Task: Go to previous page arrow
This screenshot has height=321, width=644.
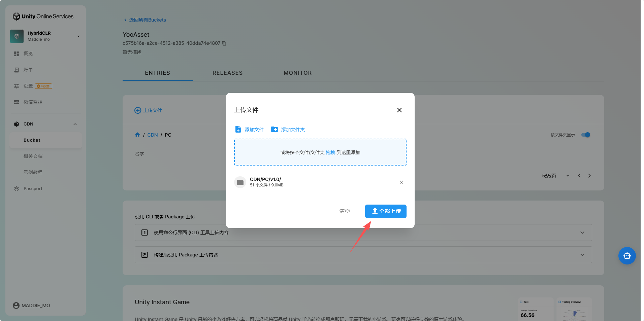Action: [x=579, y=176]
